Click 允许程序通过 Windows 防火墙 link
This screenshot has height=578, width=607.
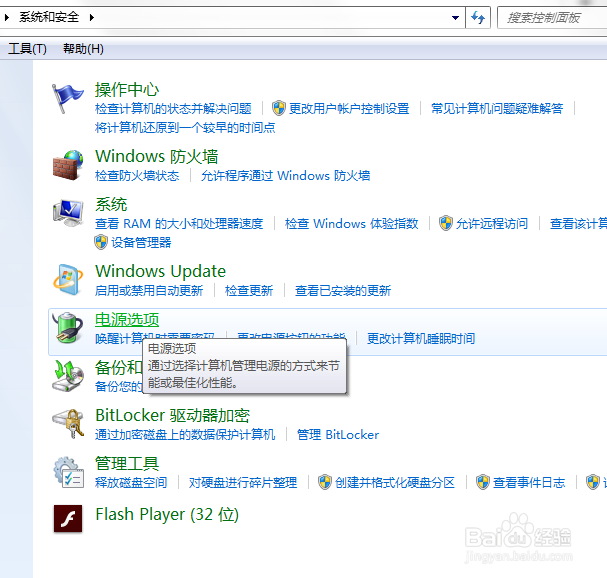pos(286,175)
